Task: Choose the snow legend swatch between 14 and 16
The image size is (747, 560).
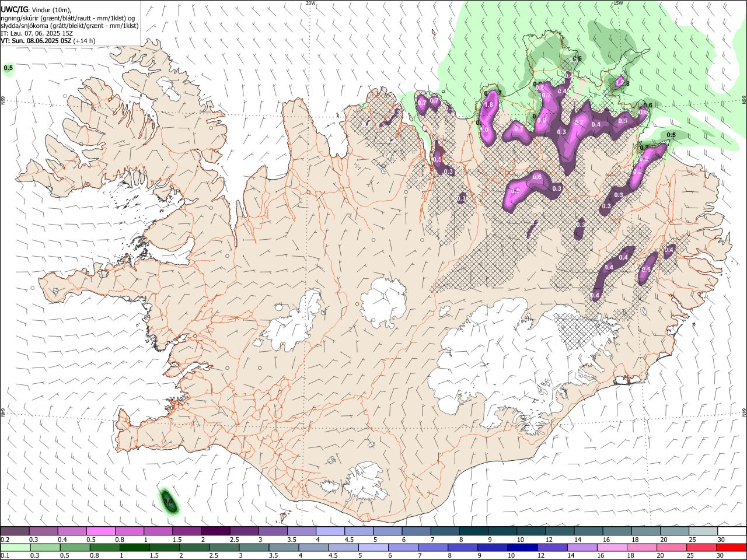Action: [588, 531]
